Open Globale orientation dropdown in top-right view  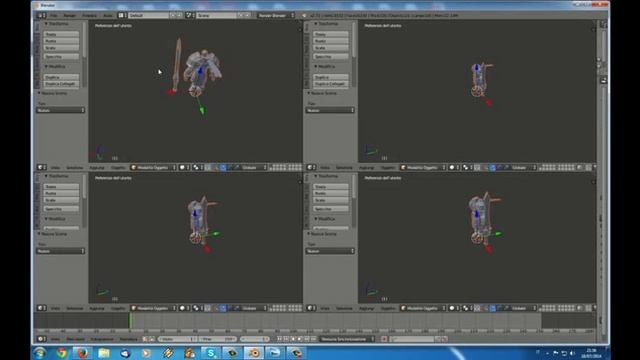point(524,167)
